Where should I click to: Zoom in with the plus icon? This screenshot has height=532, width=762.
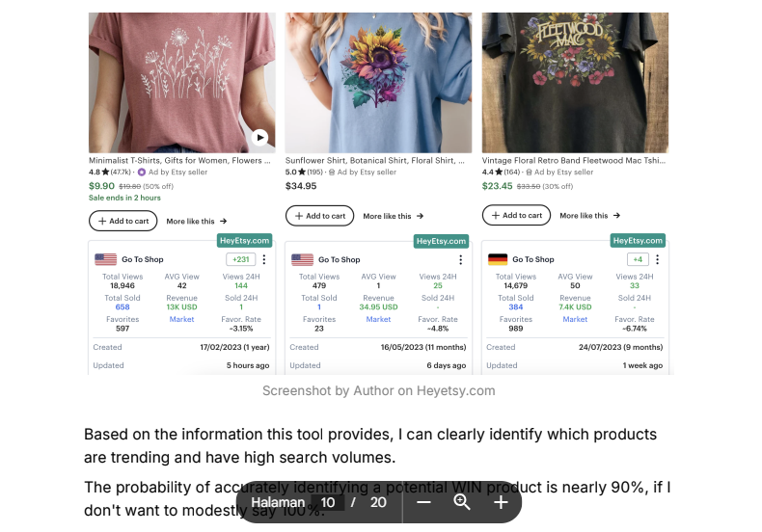(x=501, y=502)
